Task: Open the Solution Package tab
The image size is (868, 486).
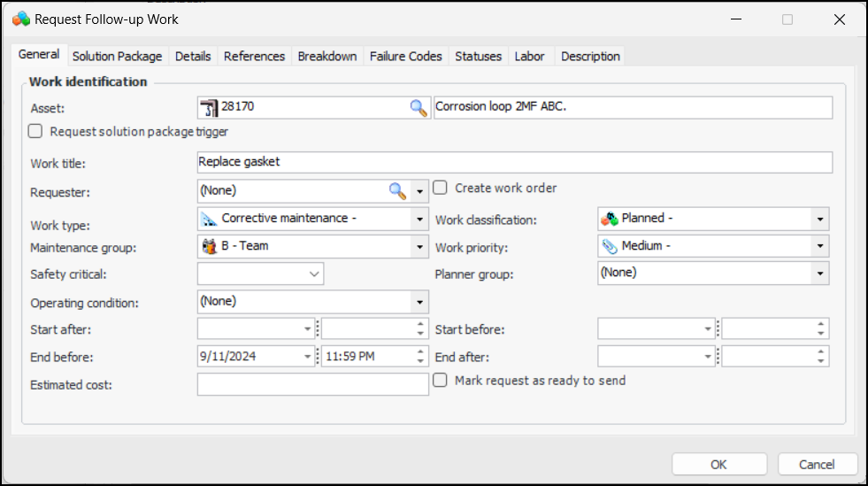Action: pyautogui.click(x=117, y=56)
